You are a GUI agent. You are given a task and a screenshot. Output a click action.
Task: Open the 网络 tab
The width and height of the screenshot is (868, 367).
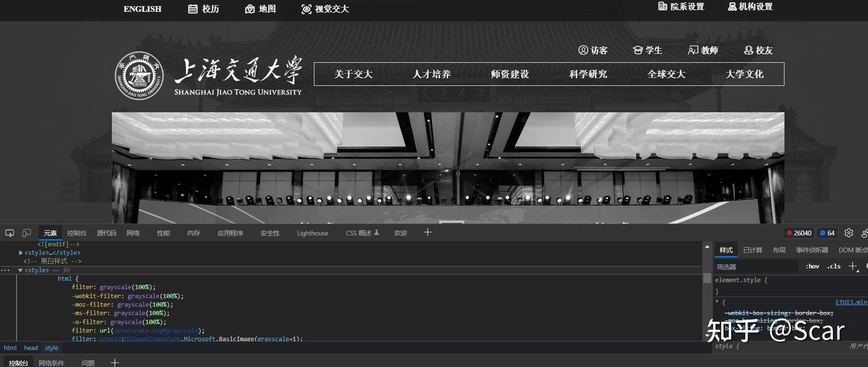pos(133,233)
